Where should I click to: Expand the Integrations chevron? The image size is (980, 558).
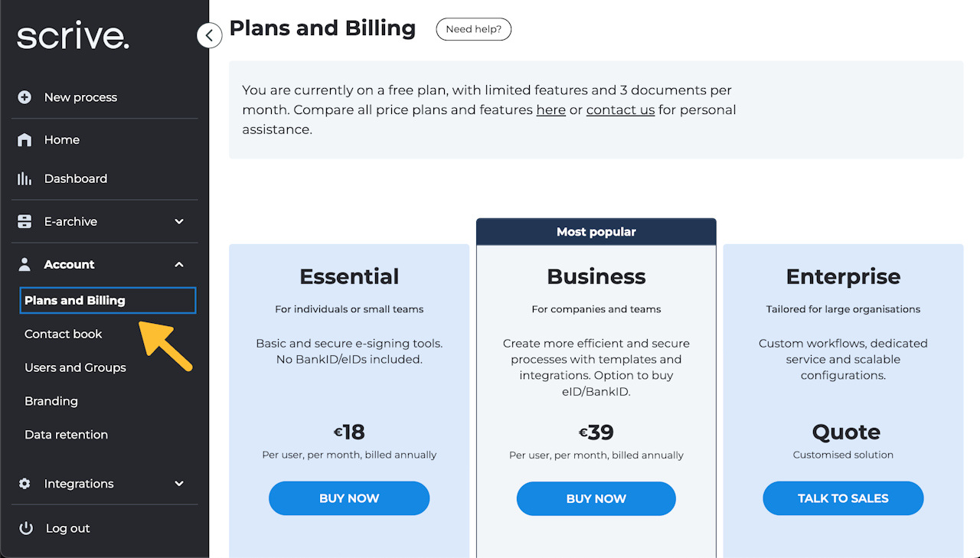click(179, 484)
